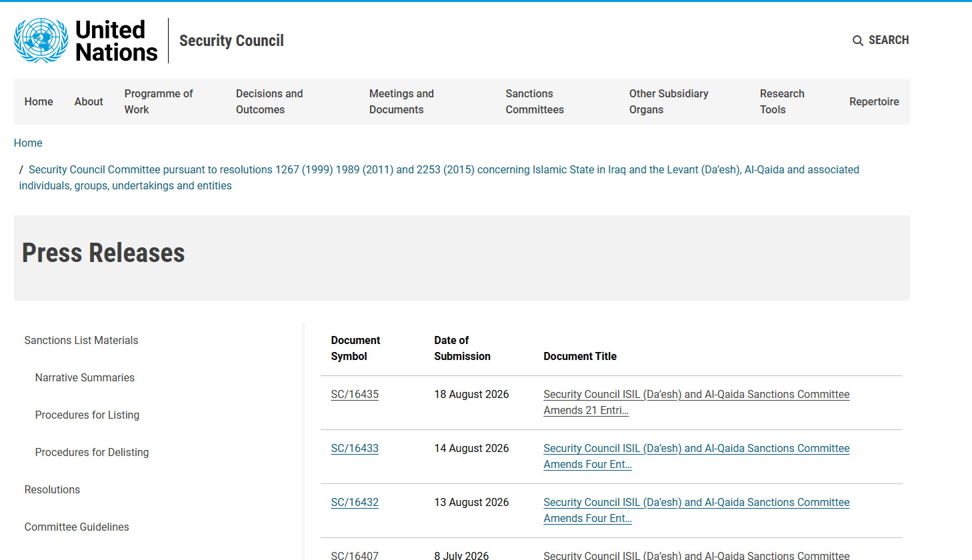972x560 pixels.
Task: Open the 8 July 2026 press release title
Action: pyautogui.click(x=697, y=555)
